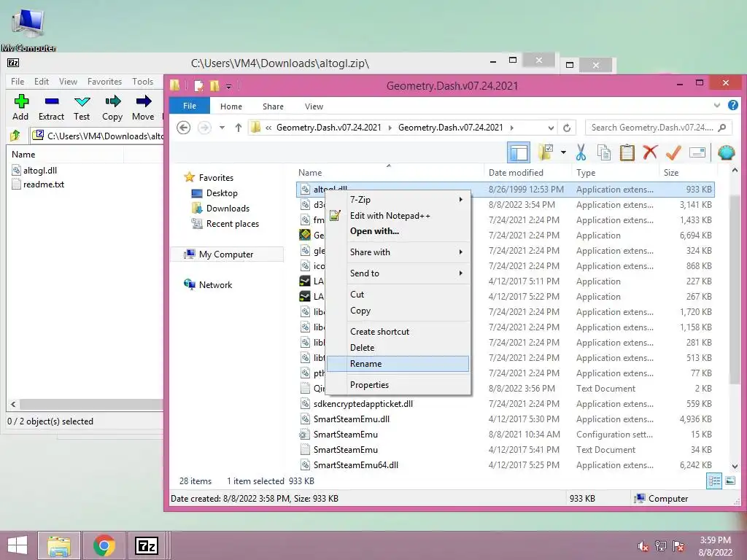Image resolution: width=747 pixels, height=560 pixels.
Task: Switch to Details view icon in status bar
Action: pyautogui.click(x=714, y=481)
